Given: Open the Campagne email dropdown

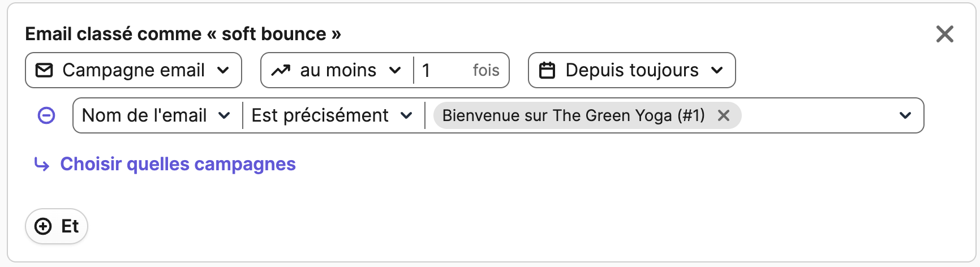Looking at the screenshot, I should click(x=134, y=70).
